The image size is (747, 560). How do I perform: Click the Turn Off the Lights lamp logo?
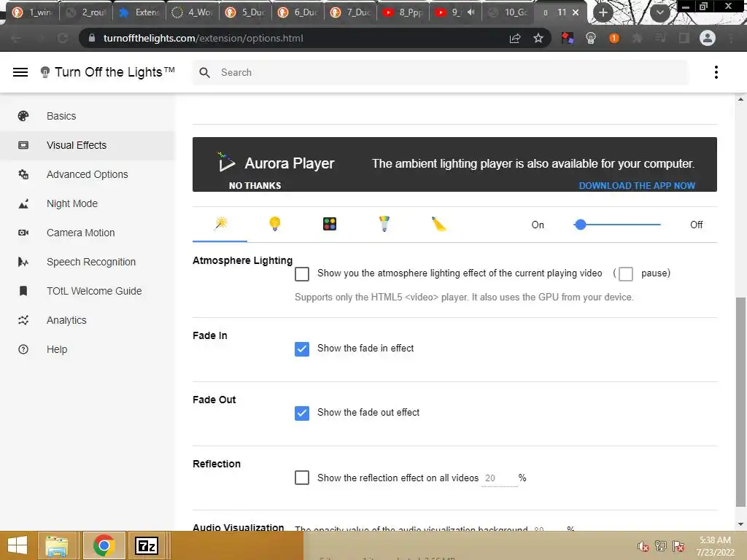click(x=44, y=72)
